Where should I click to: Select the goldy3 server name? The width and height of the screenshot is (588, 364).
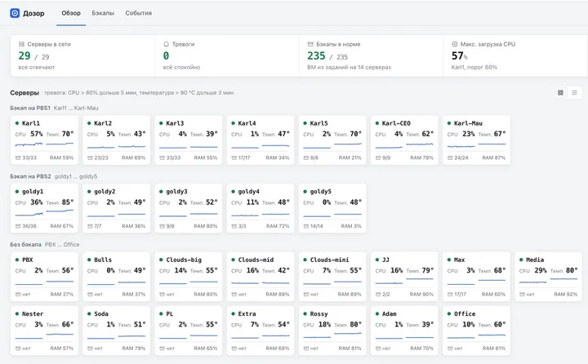point(176,192)
